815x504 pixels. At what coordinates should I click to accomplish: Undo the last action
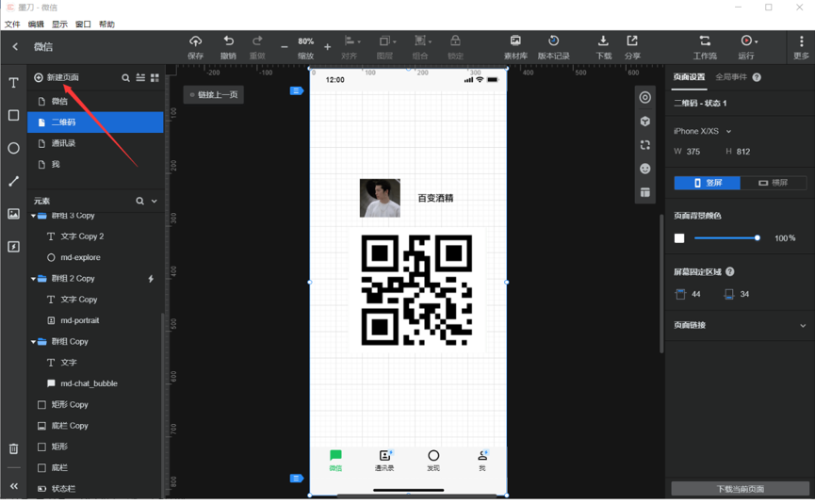tap(228, 47)
